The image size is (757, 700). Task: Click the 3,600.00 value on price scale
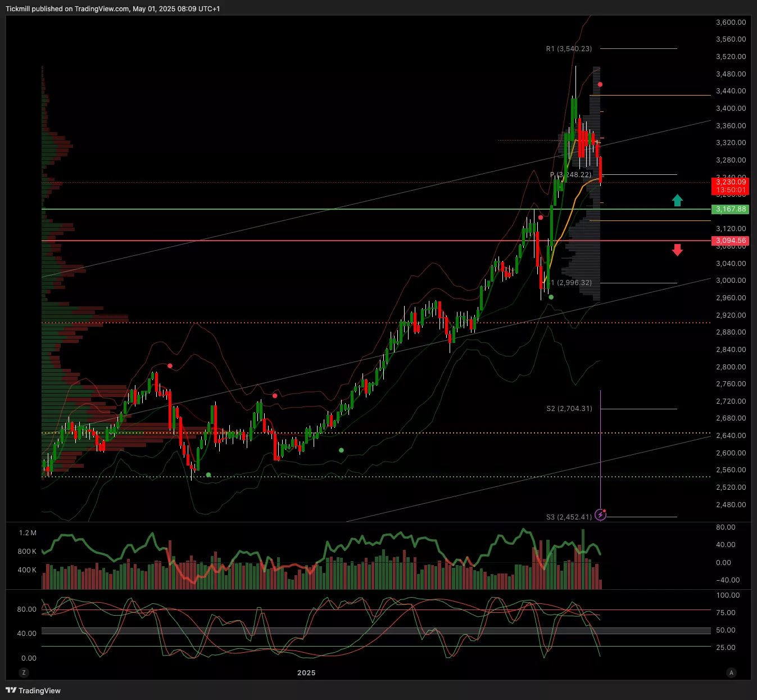731,22
